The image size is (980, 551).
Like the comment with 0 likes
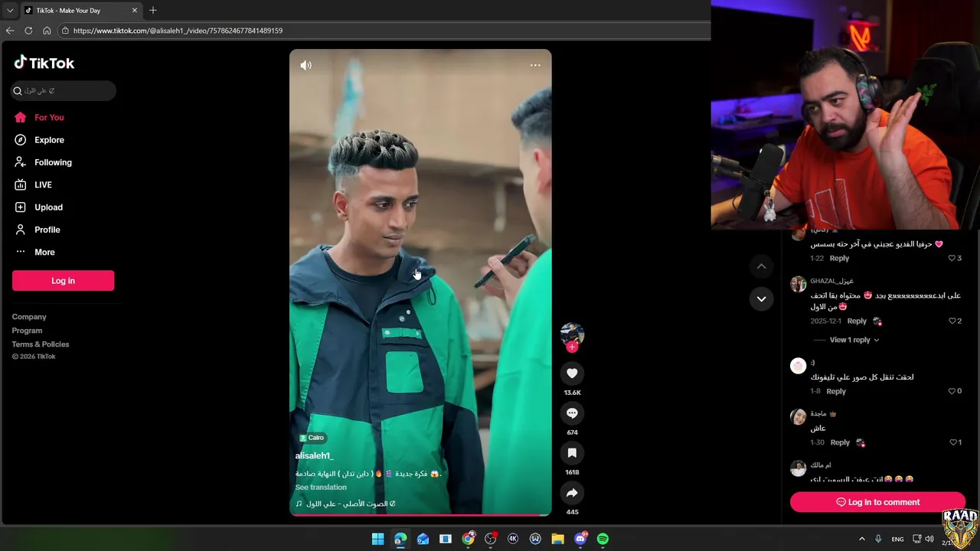952,392
